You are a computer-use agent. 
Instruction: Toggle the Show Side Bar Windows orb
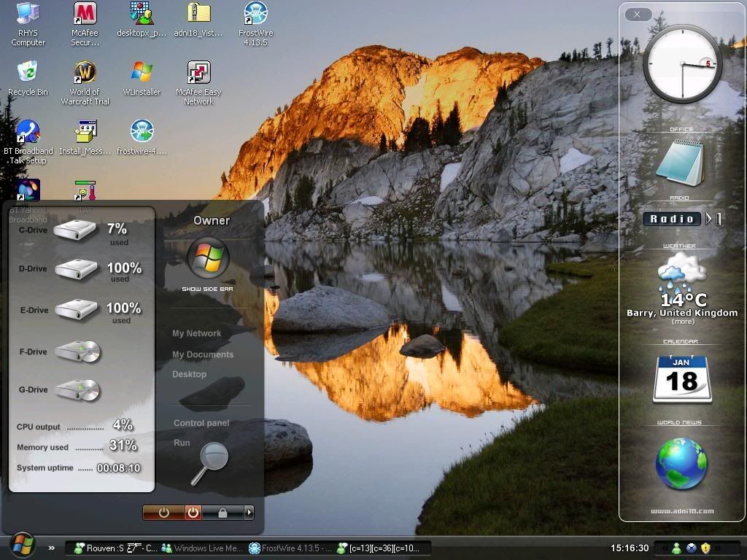click(208, 257)
